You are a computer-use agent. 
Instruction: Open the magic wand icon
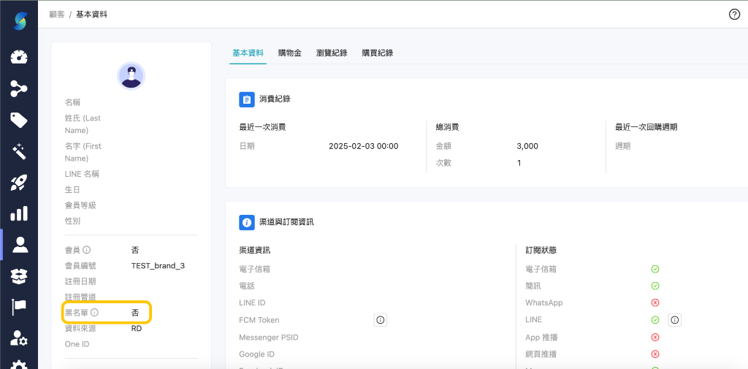[x=19, y=152]
